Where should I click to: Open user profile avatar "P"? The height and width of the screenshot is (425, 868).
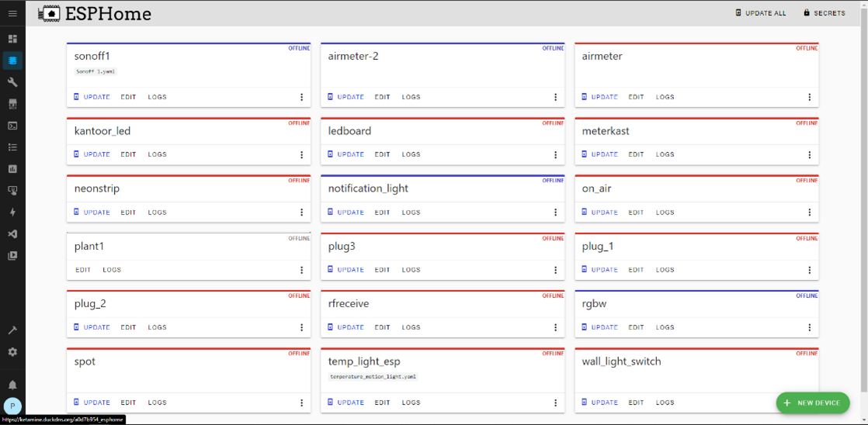click(12, 406)
